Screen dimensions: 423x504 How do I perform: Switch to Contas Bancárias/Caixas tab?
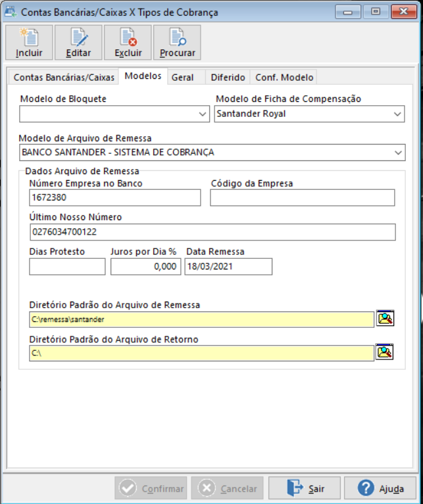(x=64, y=78)
